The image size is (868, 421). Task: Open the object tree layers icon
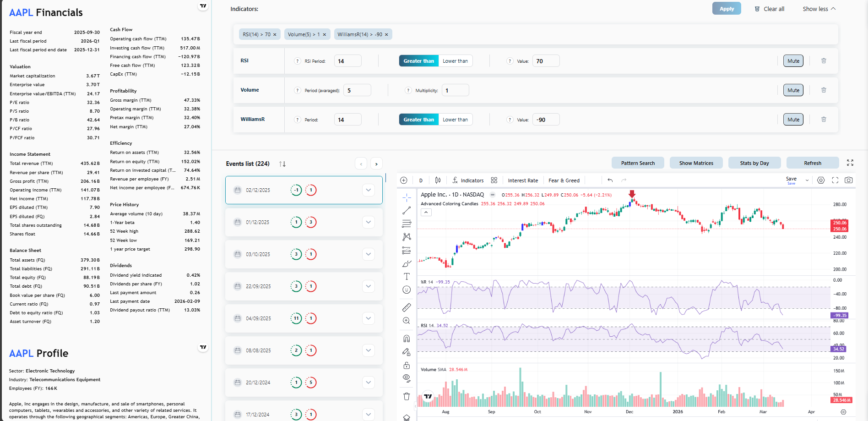click(407, 417)
